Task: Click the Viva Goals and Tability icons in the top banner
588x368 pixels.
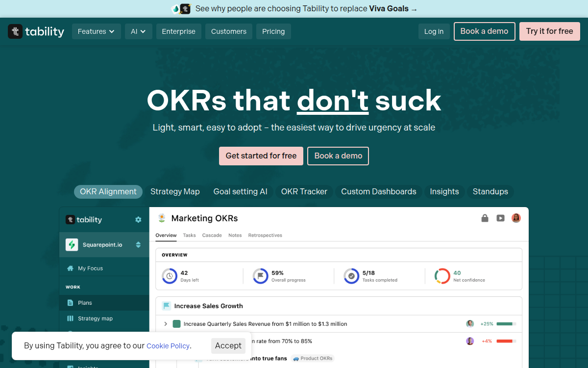Action: 181,9
